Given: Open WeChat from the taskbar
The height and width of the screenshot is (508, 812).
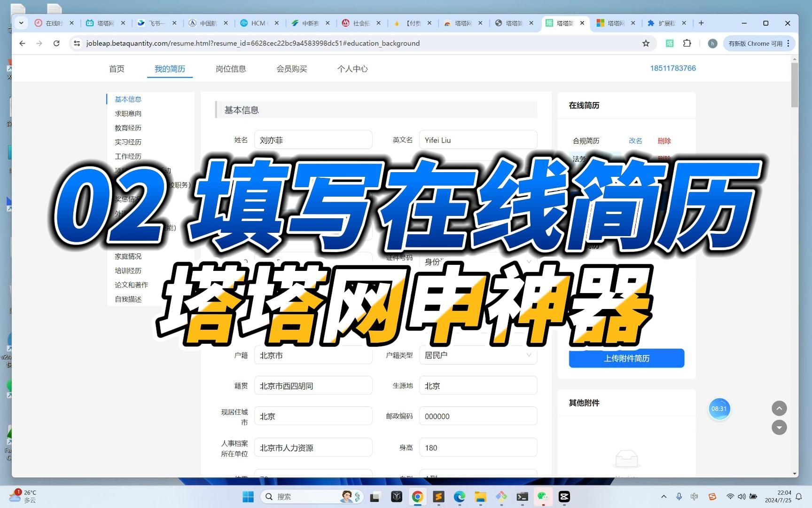Looking at the screenshot, I should (x=543, y=496).
